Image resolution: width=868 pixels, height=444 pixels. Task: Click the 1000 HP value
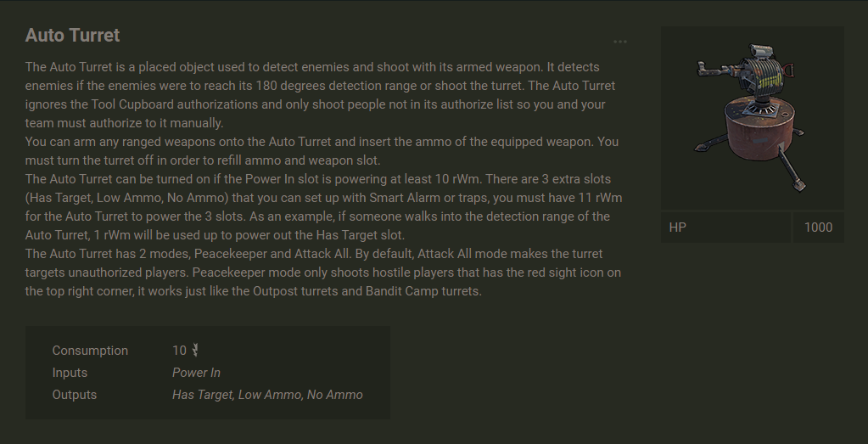tap(818, 228)
